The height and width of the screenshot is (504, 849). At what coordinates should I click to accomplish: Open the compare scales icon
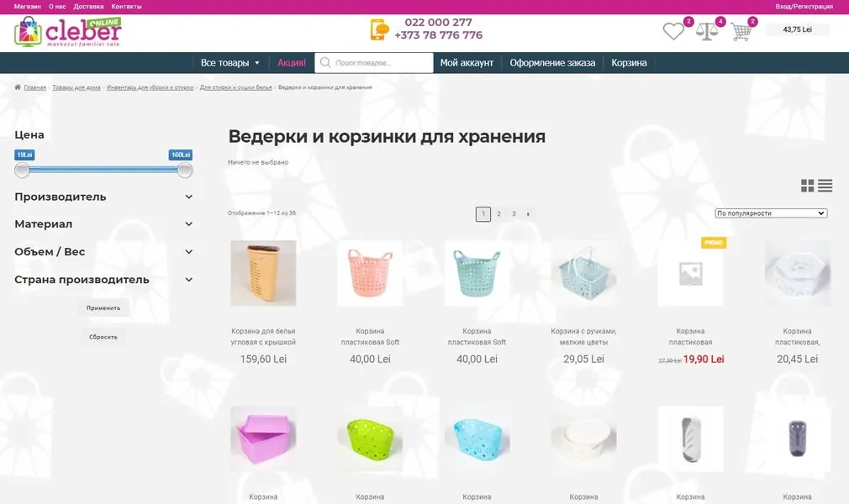tap(707, 31)
